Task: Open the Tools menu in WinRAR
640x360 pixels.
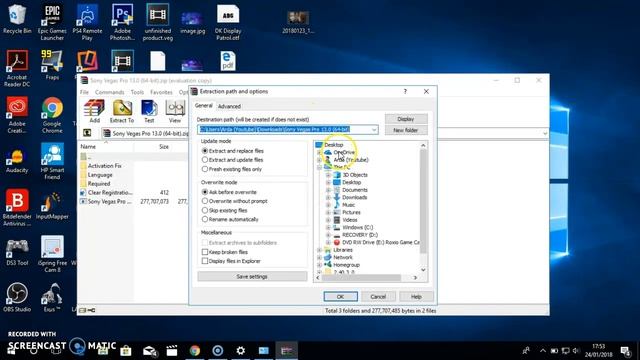Action: point(137,92)
